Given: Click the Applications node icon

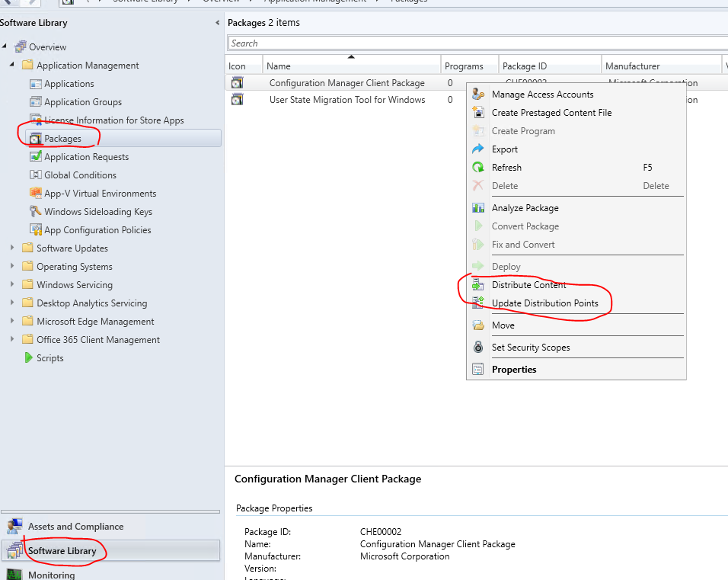Looking at the screenshot, I should coord(36,84).
